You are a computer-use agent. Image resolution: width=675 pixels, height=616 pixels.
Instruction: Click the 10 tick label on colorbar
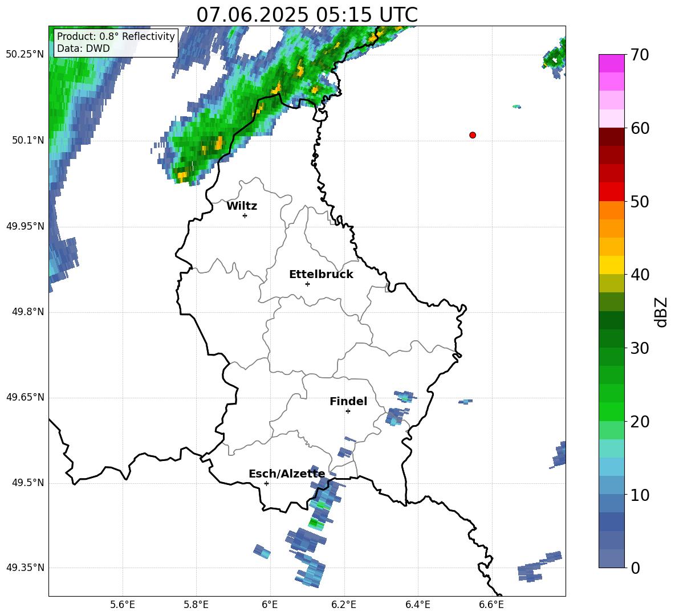(640, 495)
